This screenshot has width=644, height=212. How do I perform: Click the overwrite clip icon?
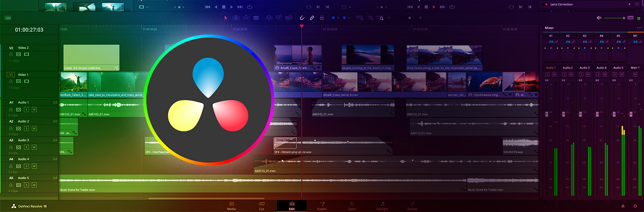(x=278, y=18)
